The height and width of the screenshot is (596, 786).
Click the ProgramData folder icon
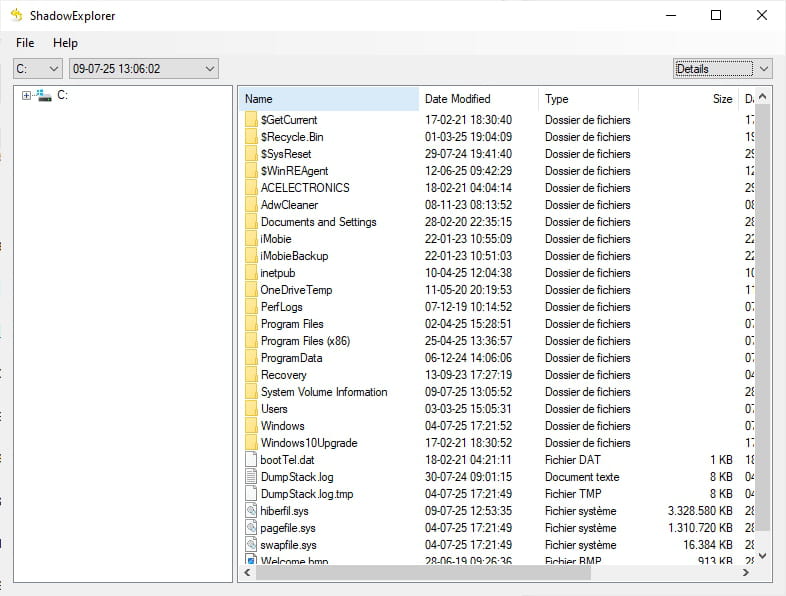pos(251,358)
